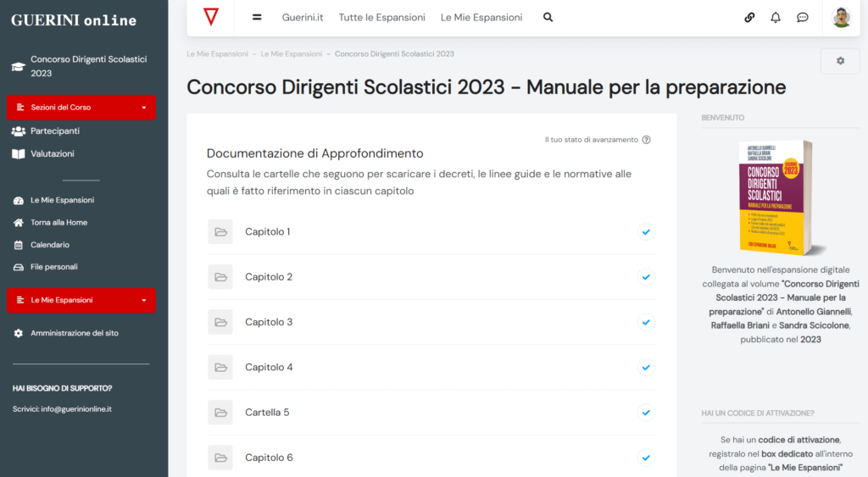Open the gear settings dropdown button
868x477 pixels.
pos(840,61)
